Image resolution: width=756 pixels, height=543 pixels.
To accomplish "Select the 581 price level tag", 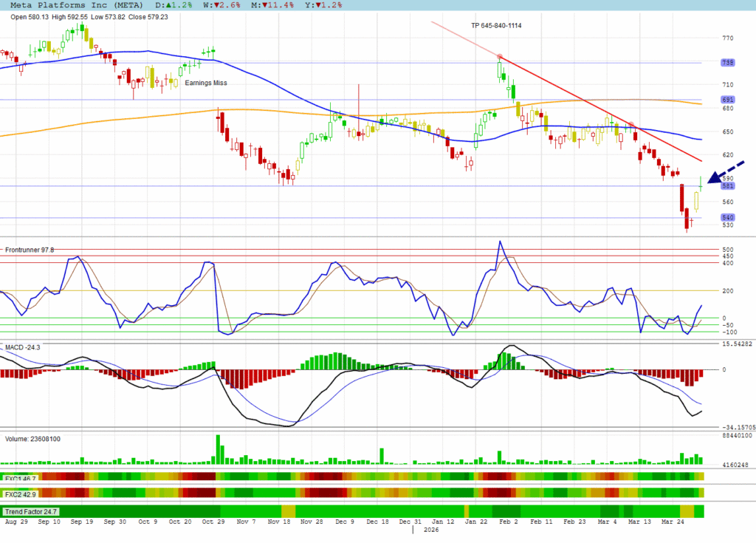I will (x=727, y=186).
